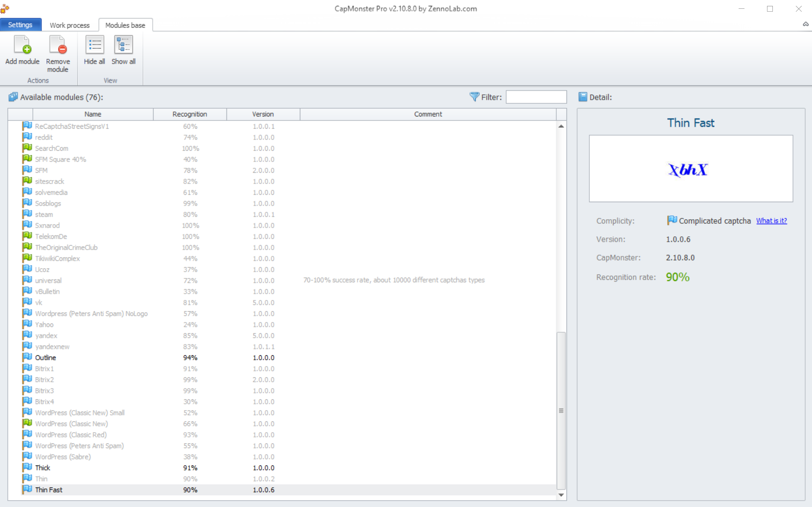Click the scrollbar down arrow in modules list
The width and height of the screenshot is (812, 507).
click(x=561, y=495)
